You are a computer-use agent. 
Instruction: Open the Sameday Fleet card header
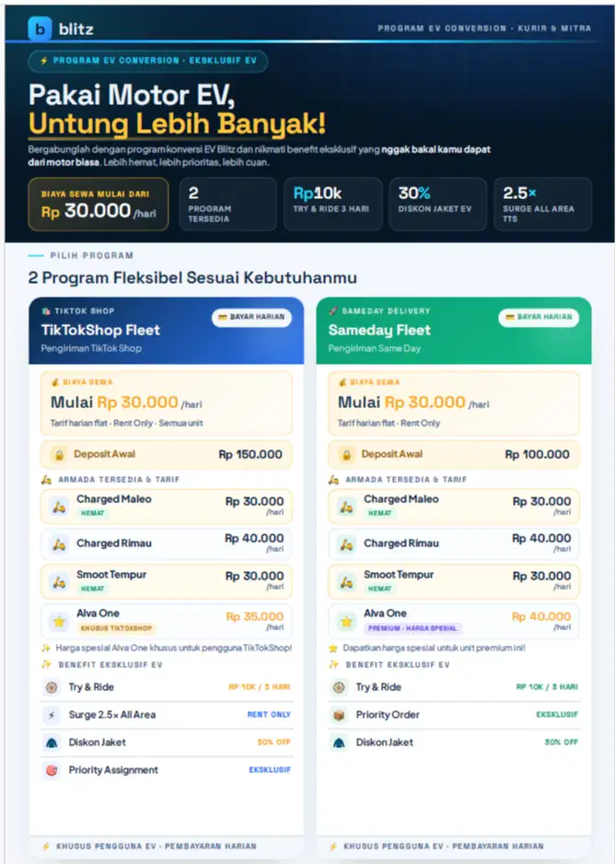tap(454, 331)
